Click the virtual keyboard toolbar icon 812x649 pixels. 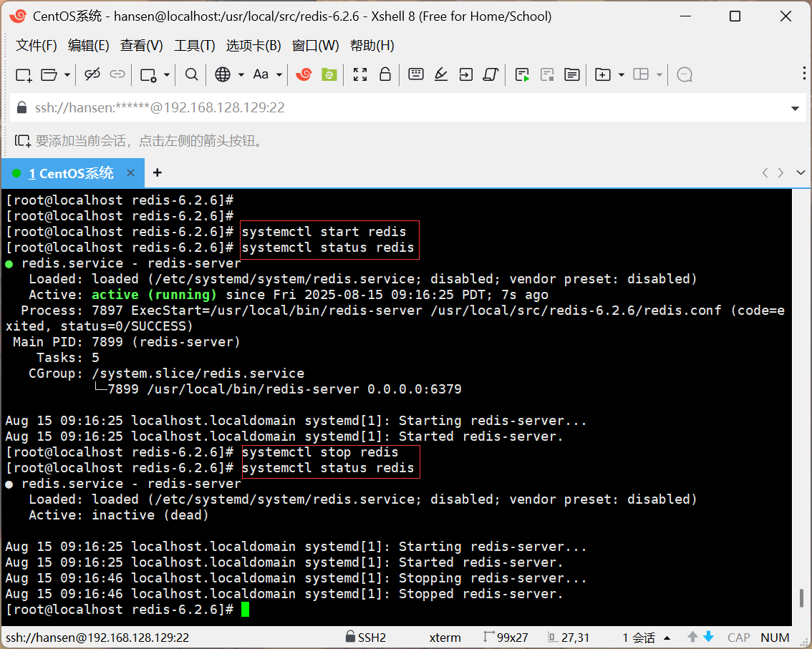tap(415, 74)
